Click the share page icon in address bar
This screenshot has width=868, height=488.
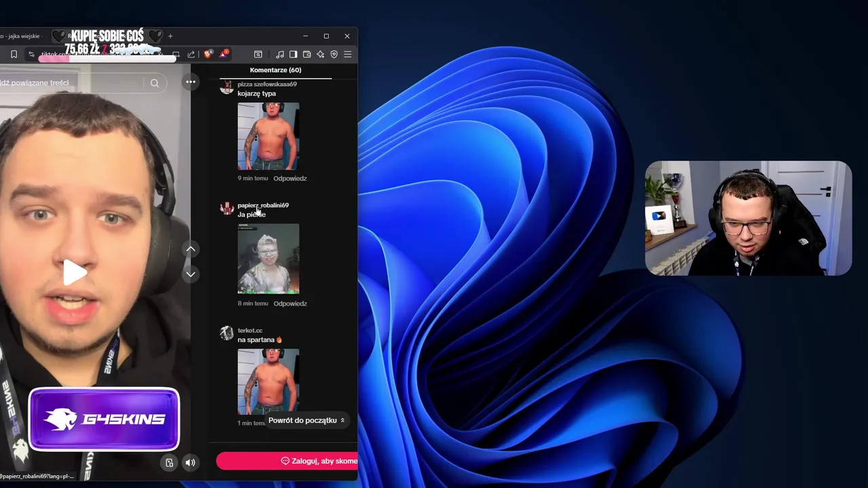coord(191,54)
